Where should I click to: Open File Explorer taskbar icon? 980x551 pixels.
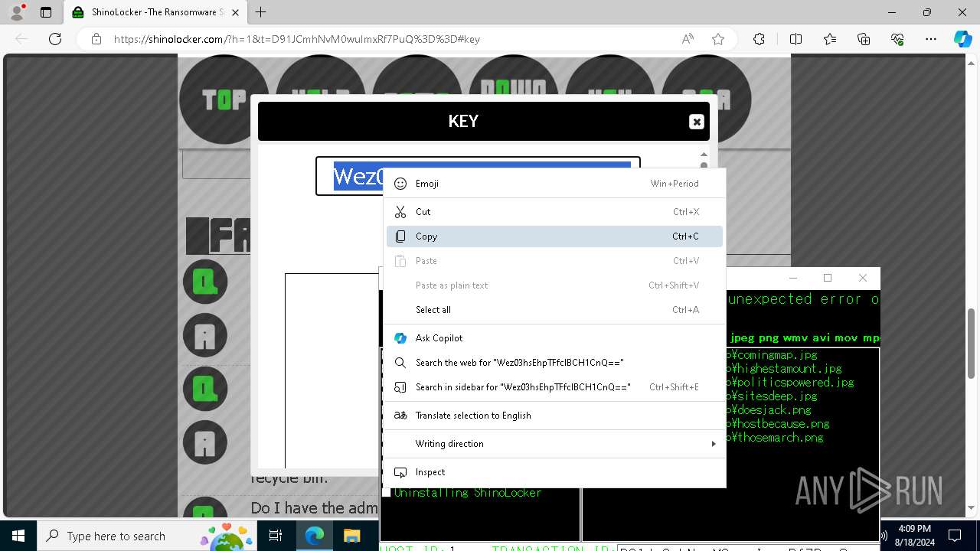(x=351, y=536)
